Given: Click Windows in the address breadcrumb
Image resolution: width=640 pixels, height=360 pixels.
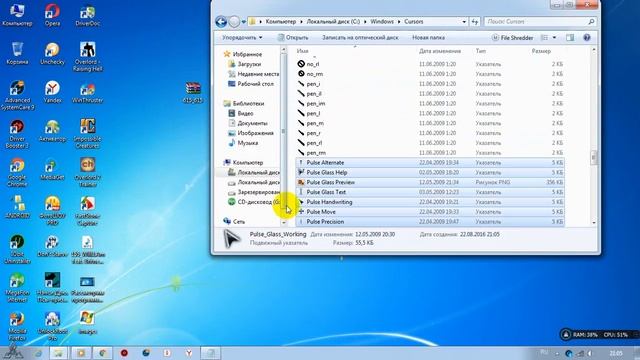Looking at the screenshot, I should (382, 22).
